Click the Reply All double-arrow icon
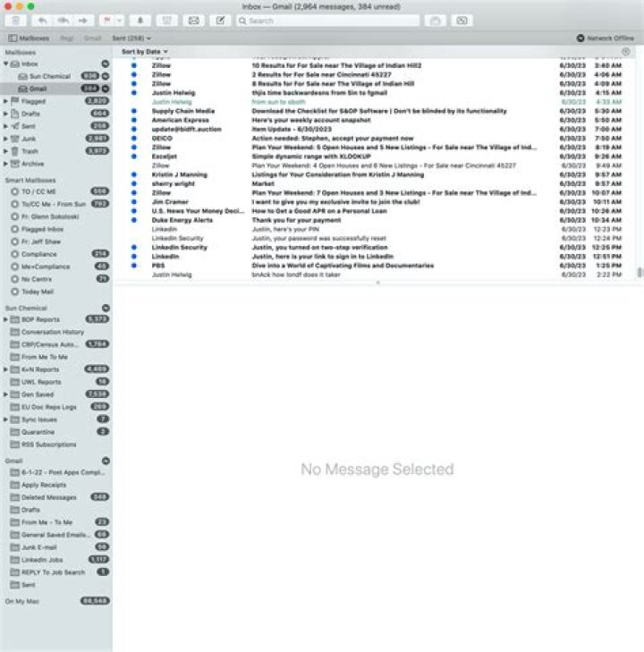The height and width of the screenshot is (652, 644). (63, 21)
